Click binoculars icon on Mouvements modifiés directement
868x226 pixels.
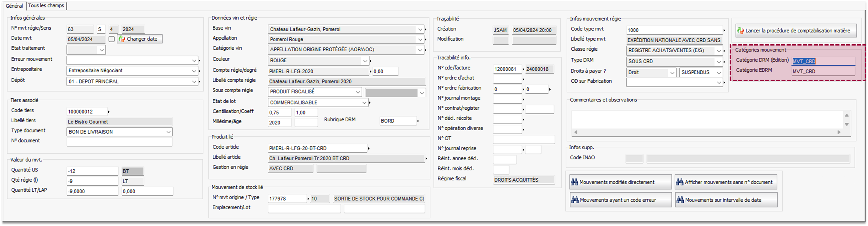574,182
